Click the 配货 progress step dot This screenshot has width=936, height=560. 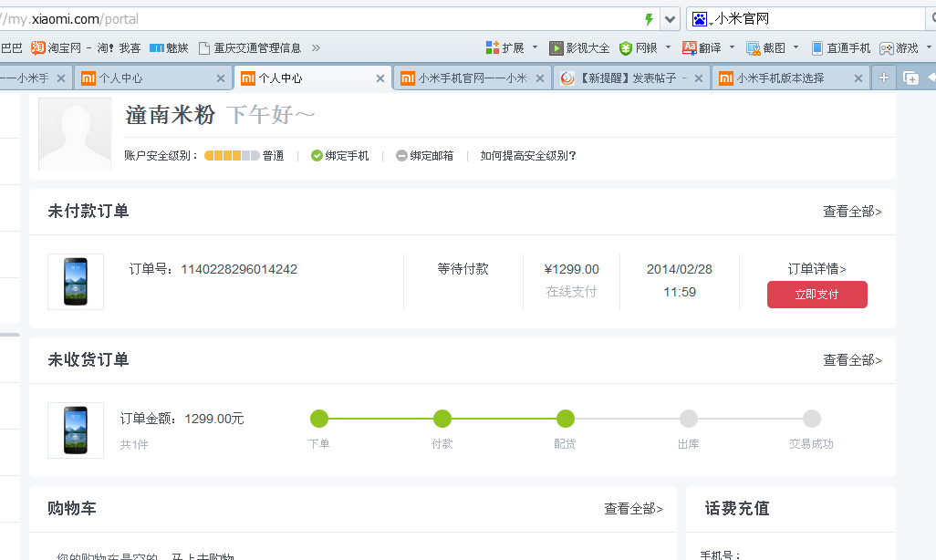coord(566,419)
